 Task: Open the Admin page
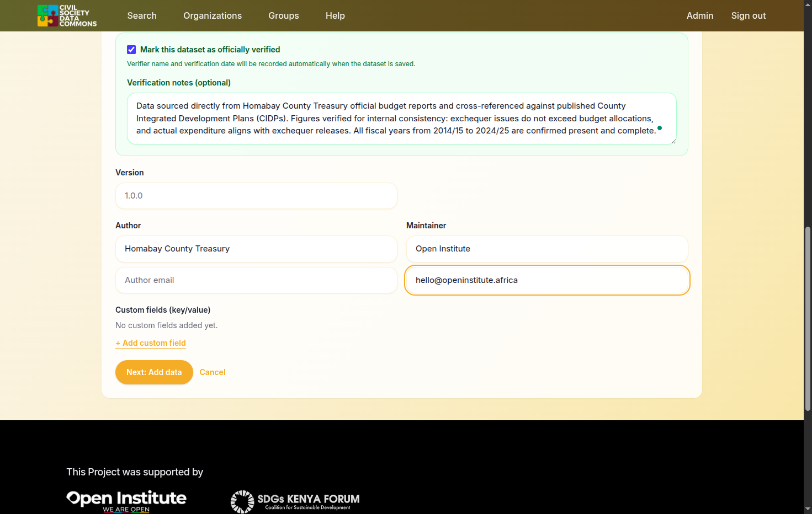pyautogui.click(x=700, y=15)
